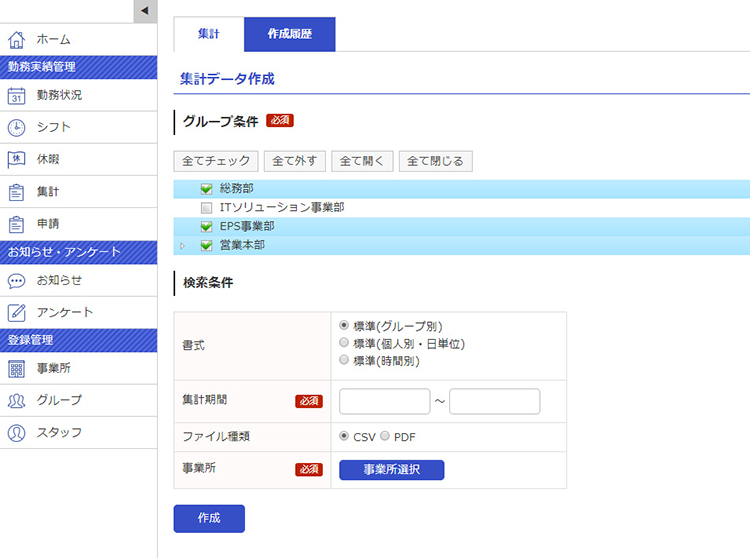Open 勤務状況 menu item
This screenshot has width=750, height=558.
(78, 95)
